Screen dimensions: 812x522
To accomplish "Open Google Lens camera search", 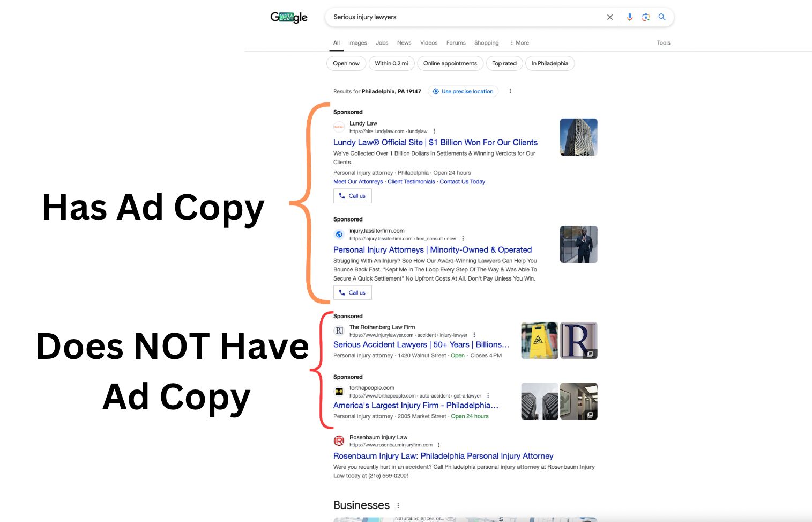I will point(645,17).
